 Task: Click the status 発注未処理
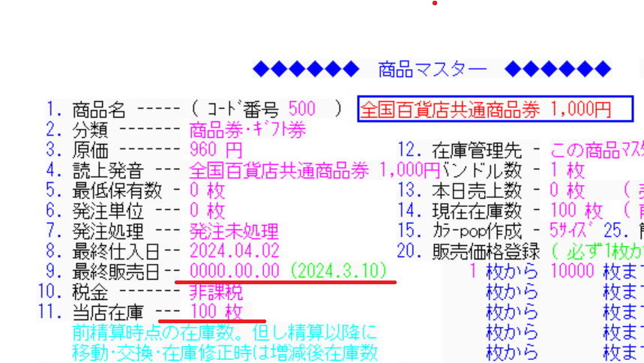point(234,231)
